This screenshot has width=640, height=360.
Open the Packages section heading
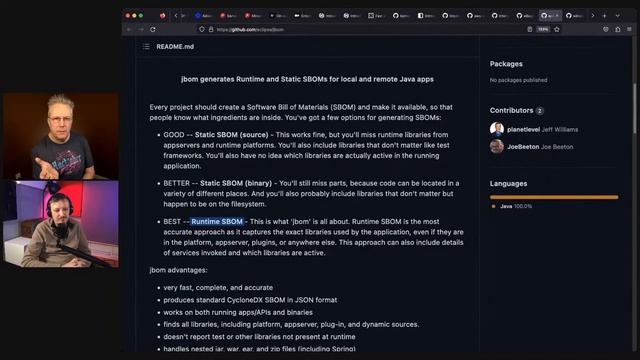(x=506, y=64)
